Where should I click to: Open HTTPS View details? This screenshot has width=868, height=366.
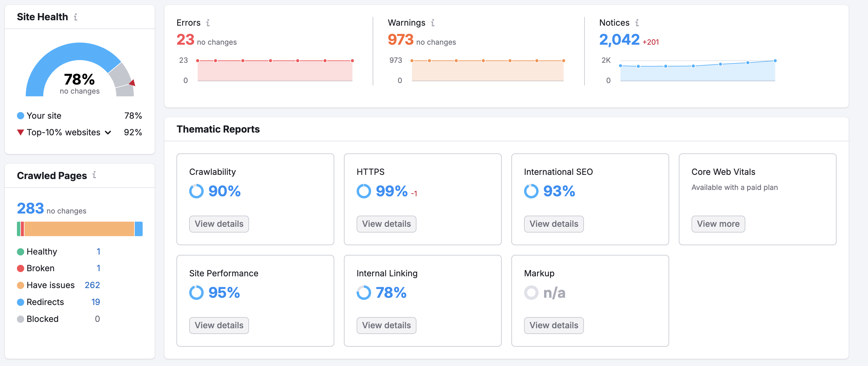pos(386,224)
